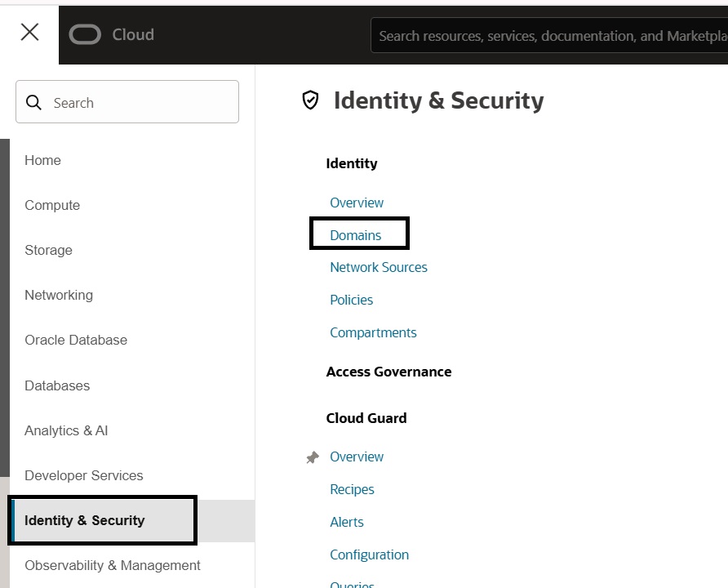Open the Domains link under Identity
This screenshot has height=588, width=728.
[x=356, y=235]
